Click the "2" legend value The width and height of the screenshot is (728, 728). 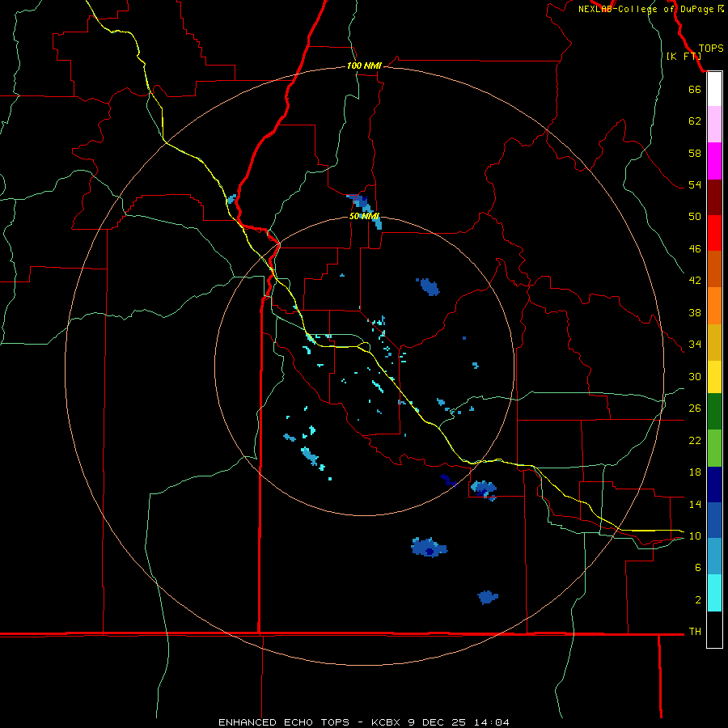click(x=698, y=600)
